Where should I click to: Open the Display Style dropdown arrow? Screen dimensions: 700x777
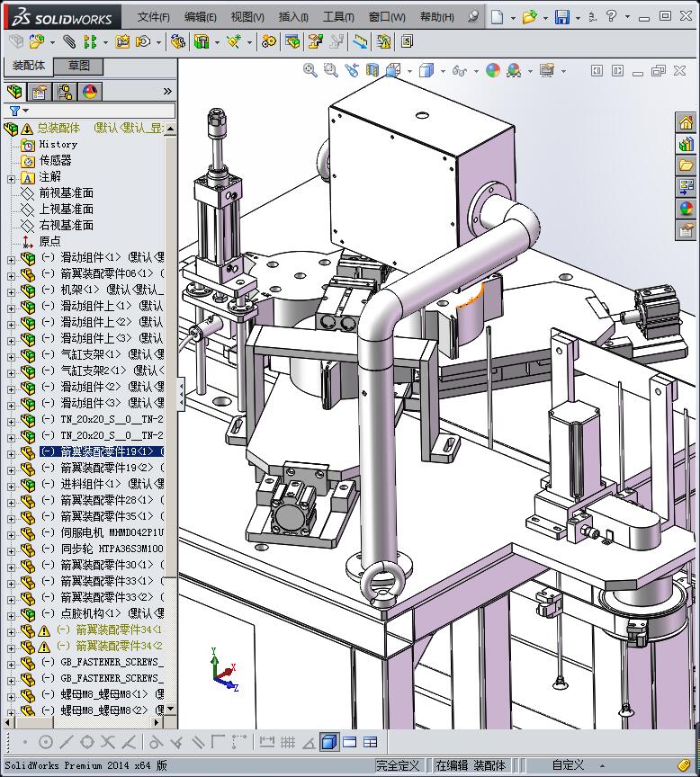443,71
